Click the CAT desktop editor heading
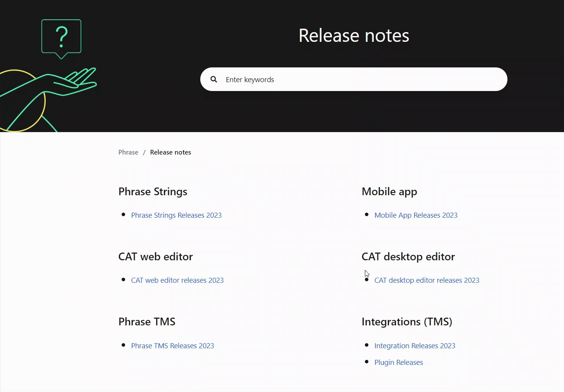The image size is (564, 392). coord(408,256)
